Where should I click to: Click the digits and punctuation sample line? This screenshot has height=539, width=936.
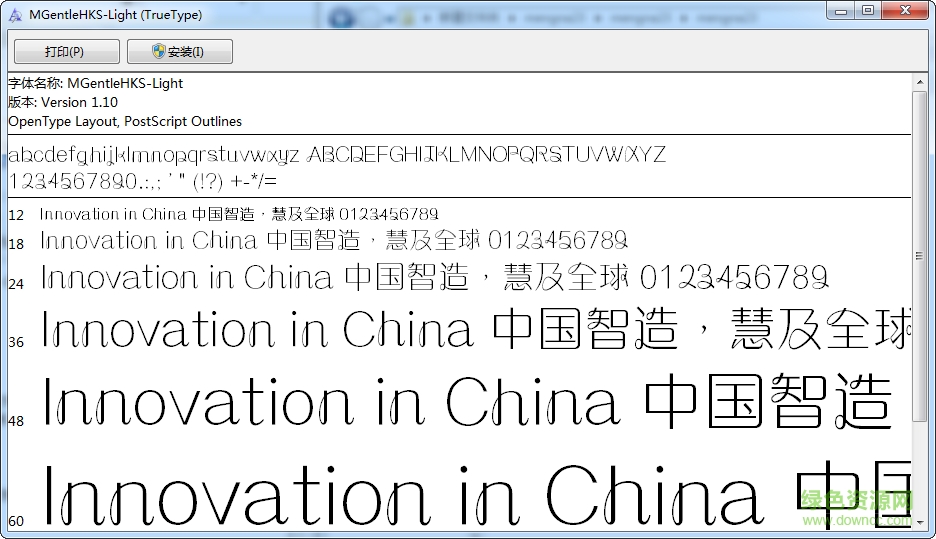(143, 181)
